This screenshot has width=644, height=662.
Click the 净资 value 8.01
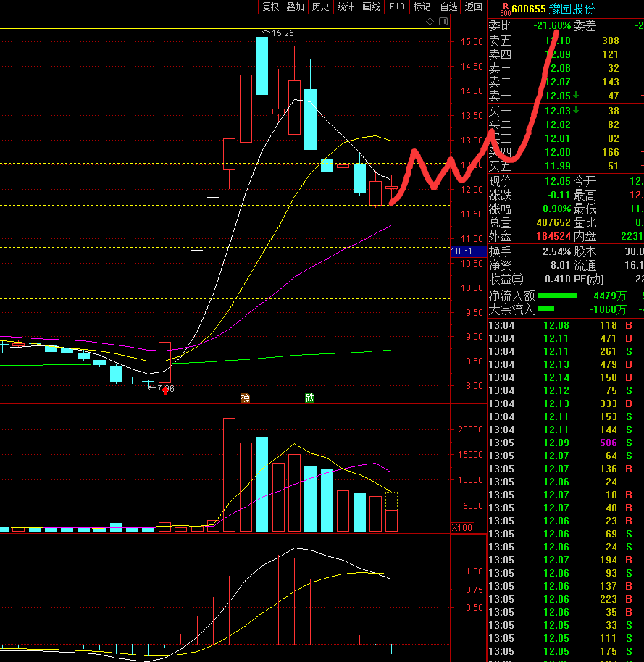click(561, 266)
